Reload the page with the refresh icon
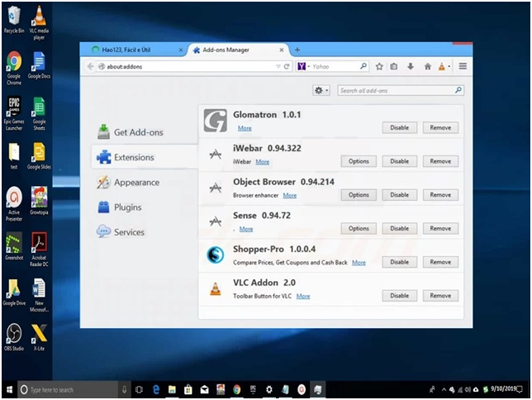This screenshot has width=532, height=400. pyautogui.click(x=287, y=67)
